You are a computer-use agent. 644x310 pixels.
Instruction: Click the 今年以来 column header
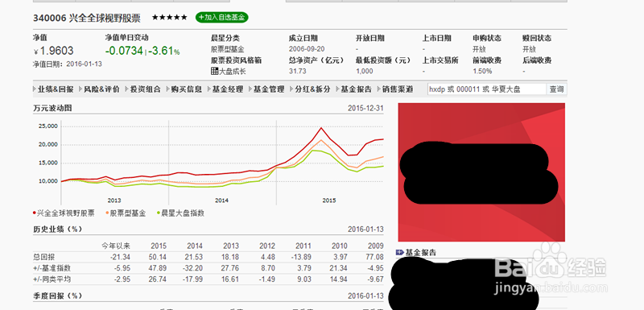[x=116, y=246]
